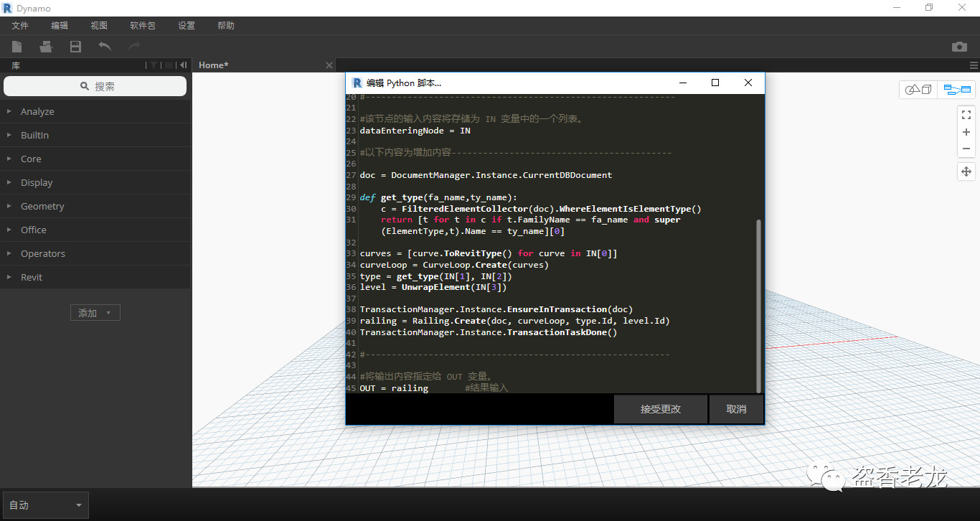Expand the Display library category
This screenshot has width=980, height=521.
click(x=95, y=183)
